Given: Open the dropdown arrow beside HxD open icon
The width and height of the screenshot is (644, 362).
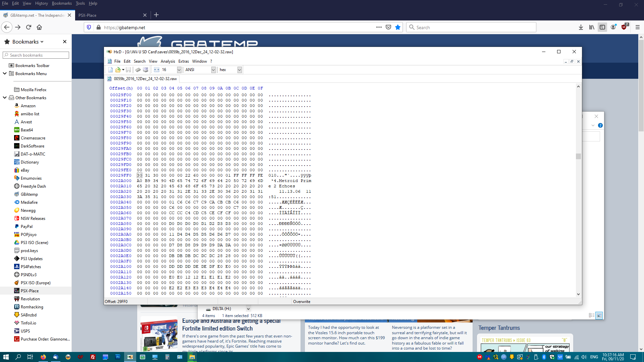Looking at the screenshot, I should tap(123, 70).
